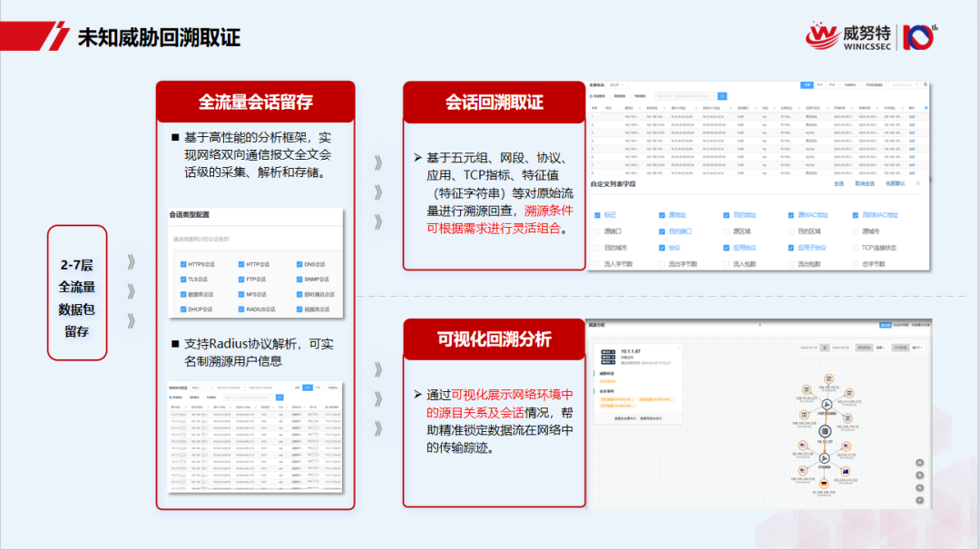980x550 pixels.
Task: Select the central 10.1.1.97 server node
Action: [x=825, y=431]
